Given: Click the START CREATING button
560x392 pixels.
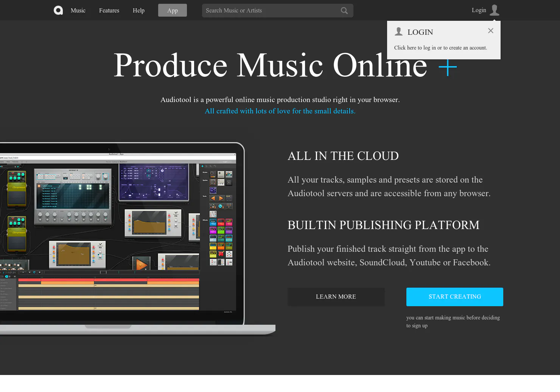Looking at the screenshot, I should click(x=455, y=297).
